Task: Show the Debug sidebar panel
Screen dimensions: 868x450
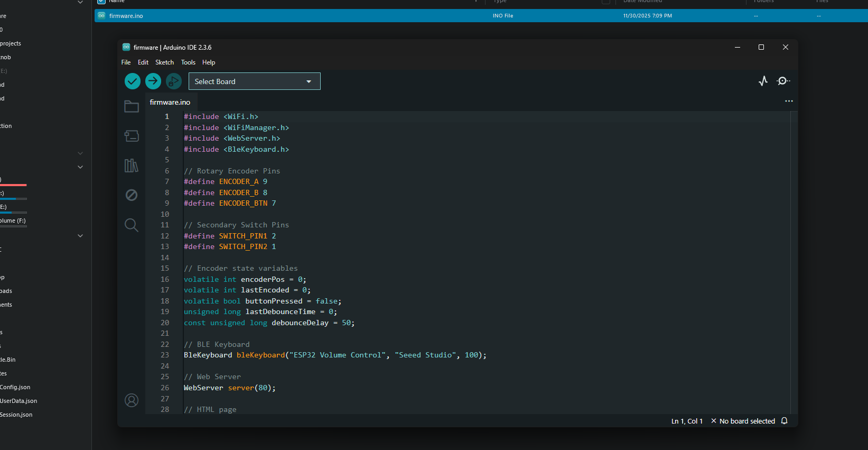Action: (x=132, y=195)
